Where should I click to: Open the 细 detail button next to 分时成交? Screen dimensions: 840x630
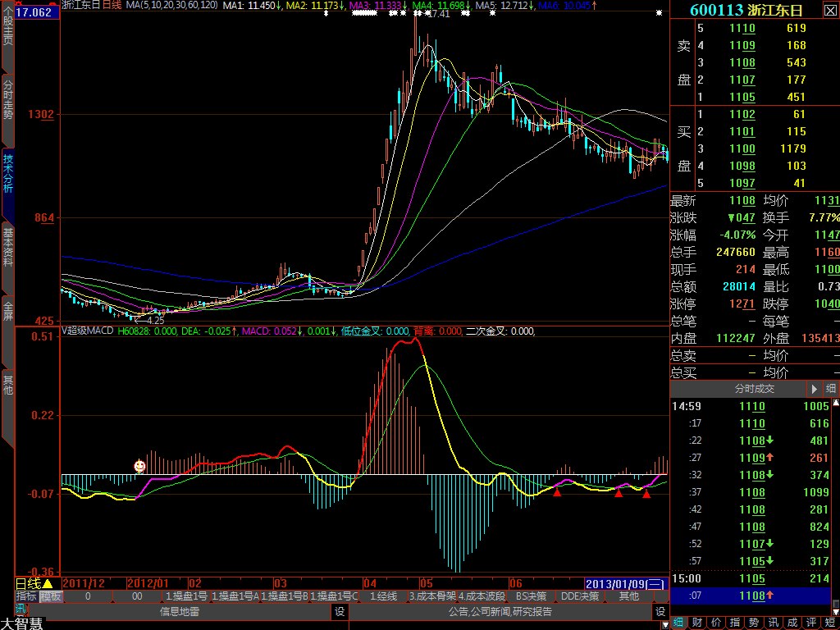pos(831,389)
